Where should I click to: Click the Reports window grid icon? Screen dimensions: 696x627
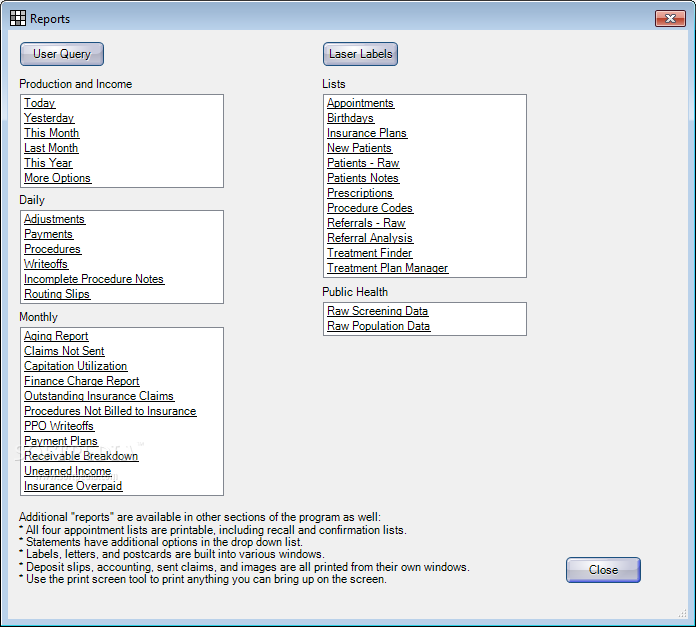coord(18,18)
